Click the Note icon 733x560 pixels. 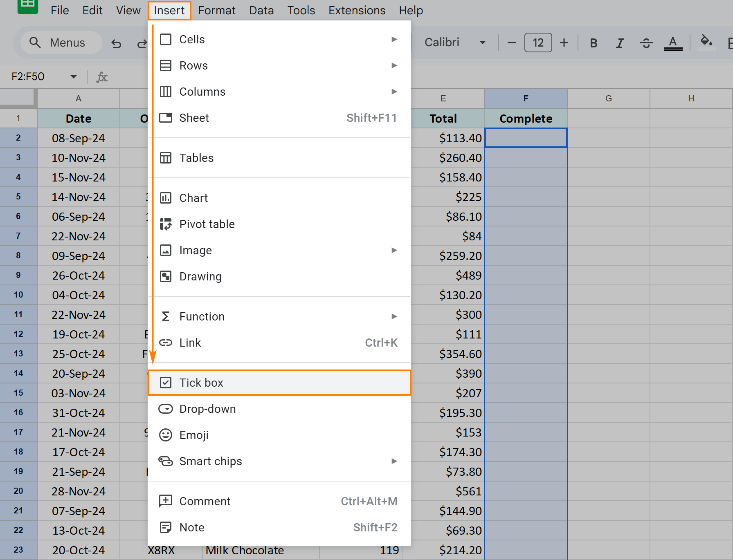[x=166, y=527]
